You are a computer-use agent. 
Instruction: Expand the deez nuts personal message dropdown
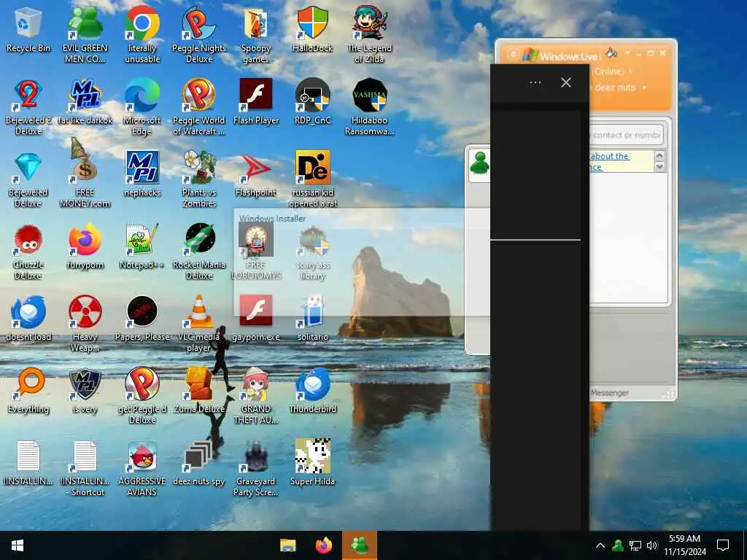(645, 87)
